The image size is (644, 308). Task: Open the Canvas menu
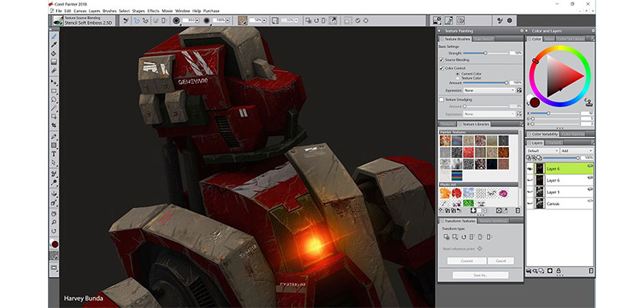79,11
